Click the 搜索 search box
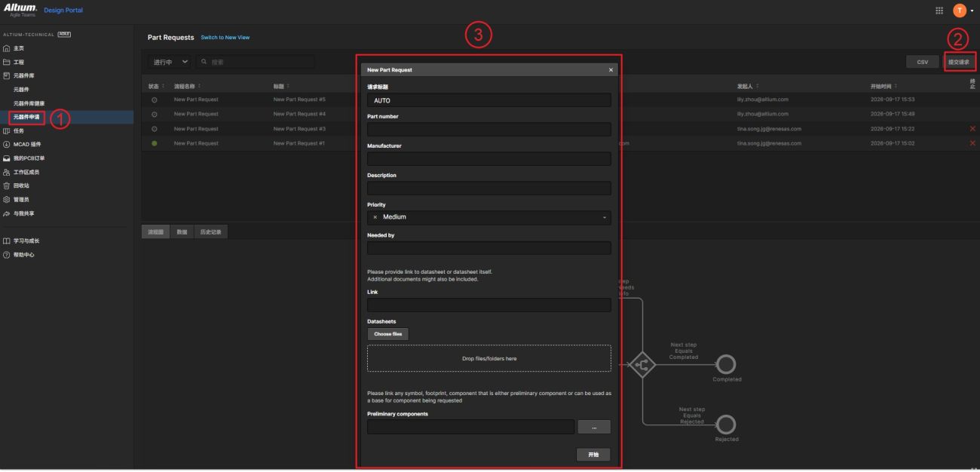 [255, 62]
